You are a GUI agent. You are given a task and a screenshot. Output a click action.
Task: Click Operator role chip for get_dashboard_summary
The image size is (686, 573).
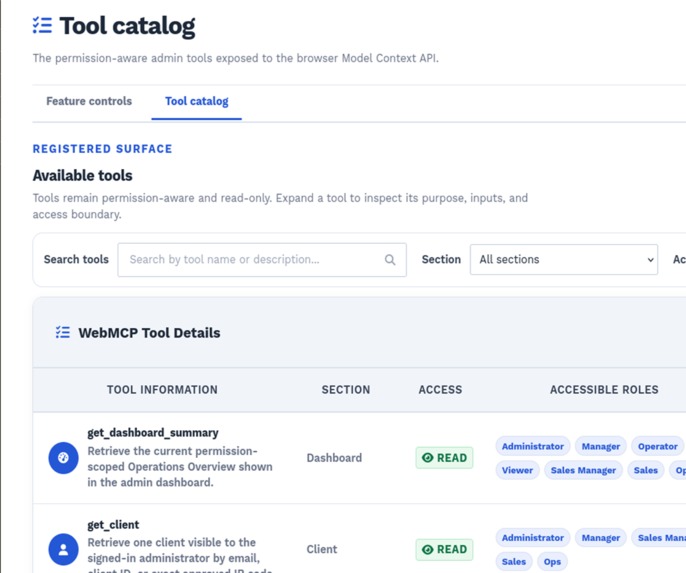(658, 446)
